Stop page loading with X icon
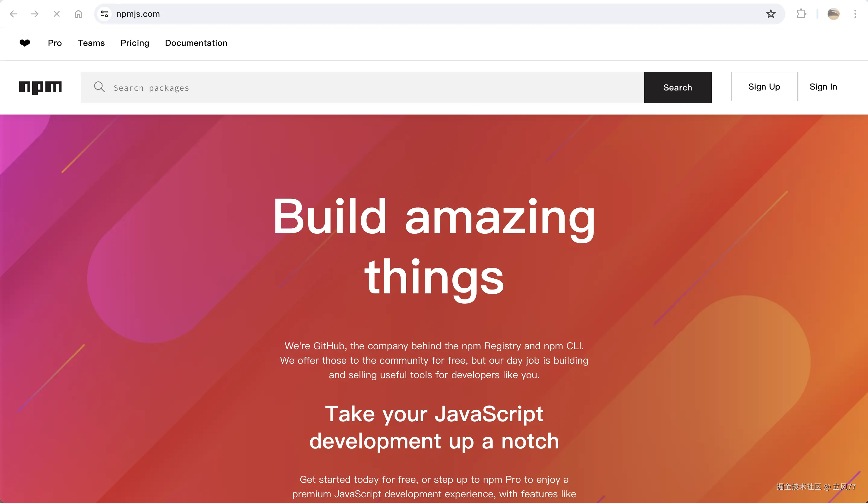 pos(57,14)
